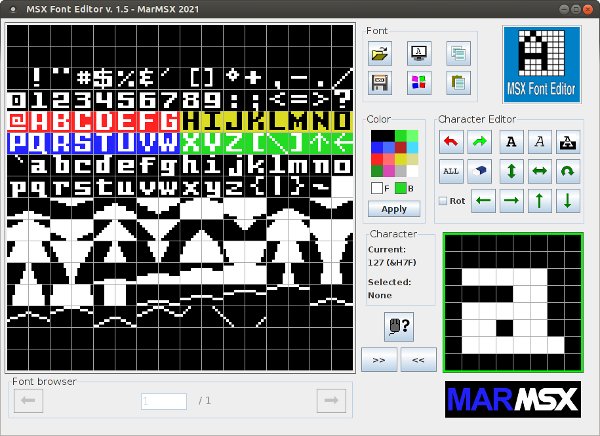Image resolution: width=600 pixels, height=436 pixels.
Task: Pick the light blue palette color
Action: (389, 148)
